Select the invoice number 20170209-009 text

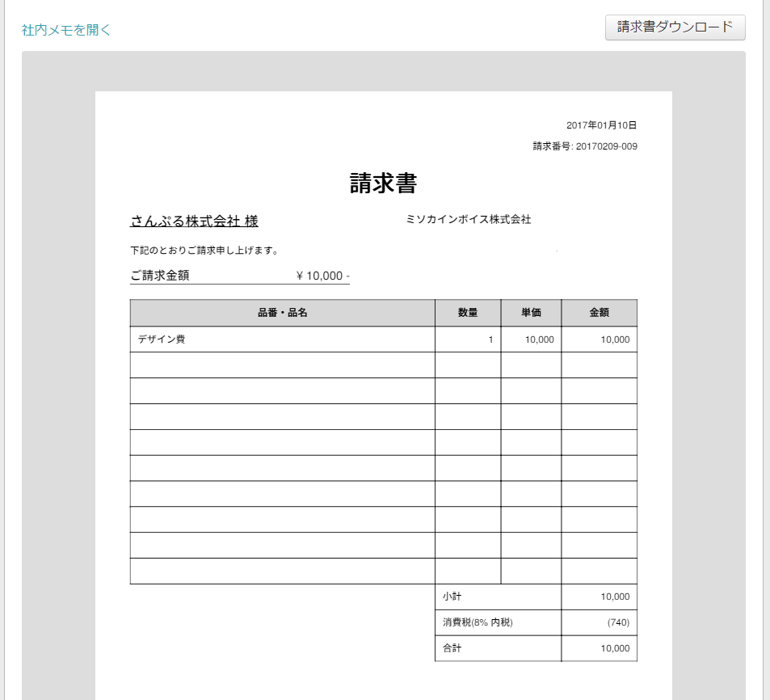pos(606,146)
